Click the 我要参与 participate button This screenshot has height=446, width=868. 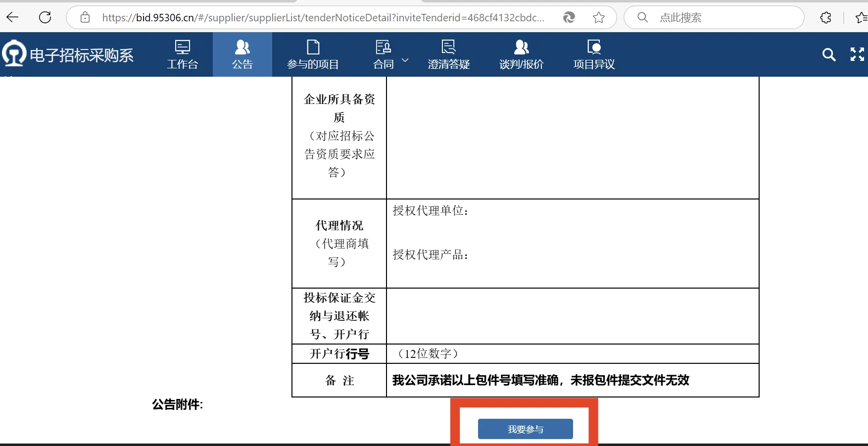[x=525, y=429]
